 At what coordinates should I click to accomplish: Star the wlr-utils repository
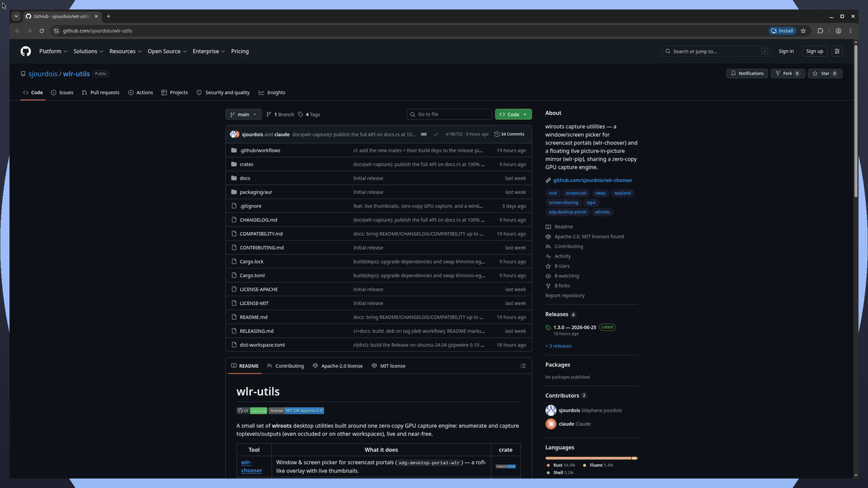(825, 73)
